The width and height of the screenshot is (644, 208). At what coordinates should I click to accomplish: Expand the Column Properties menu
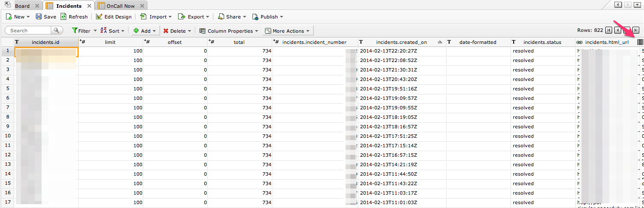click(229, 31)
